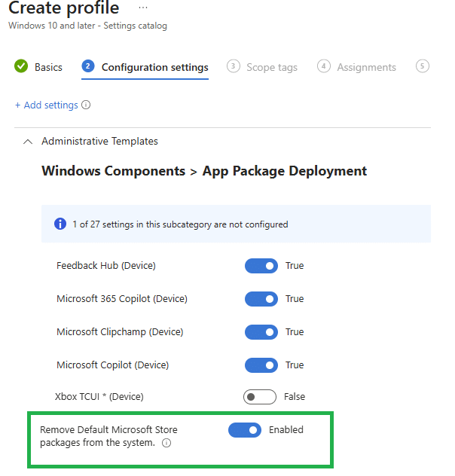This screenshot has height=476, width=455.
Task: Disable Remove Default Microsoft Store packages toggle
Action: point(245,430)
